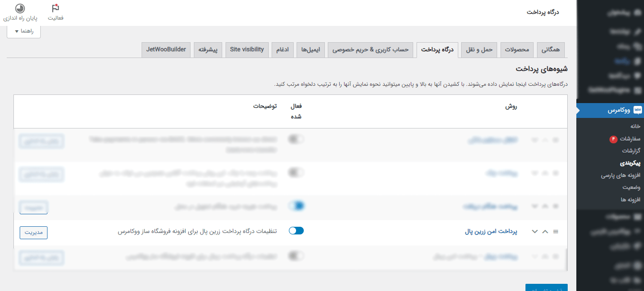Viewport: 644px width, 291px height.
Task: Click the drag handle icon on زرین پال row
Action: pos(556,231)
